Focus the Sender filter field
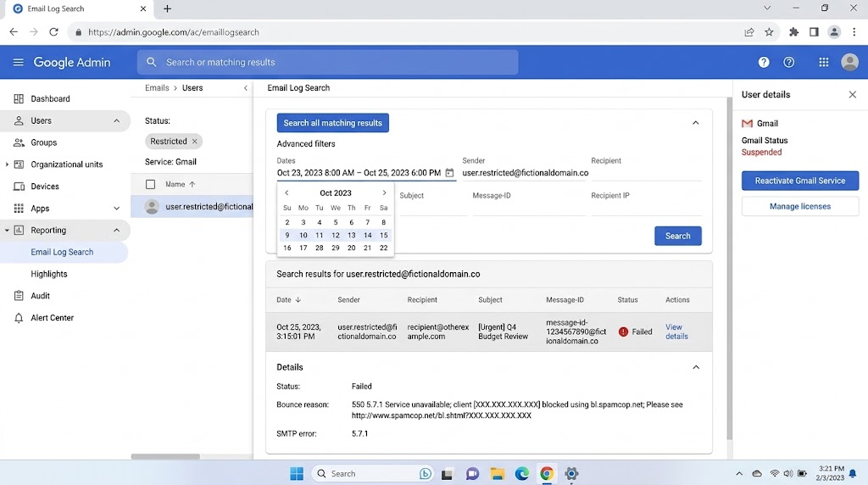 (x=525, y=173)
